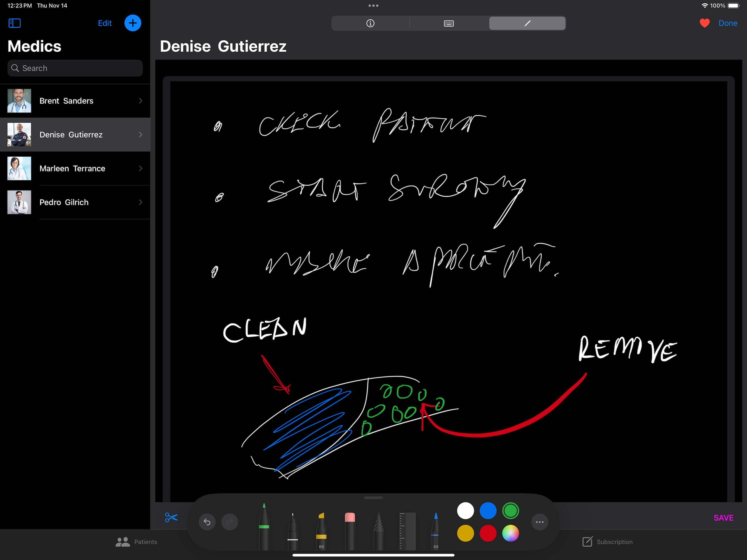The width and height of the screenshot is (747, 560).
Task: Click the magenta SAVE button
Action: [723, 518]
